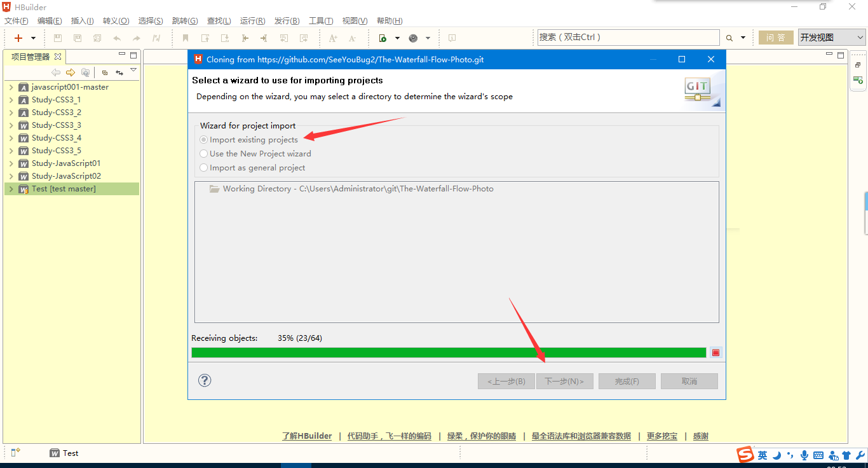Stop the clone with the red square button

(716, 353)
